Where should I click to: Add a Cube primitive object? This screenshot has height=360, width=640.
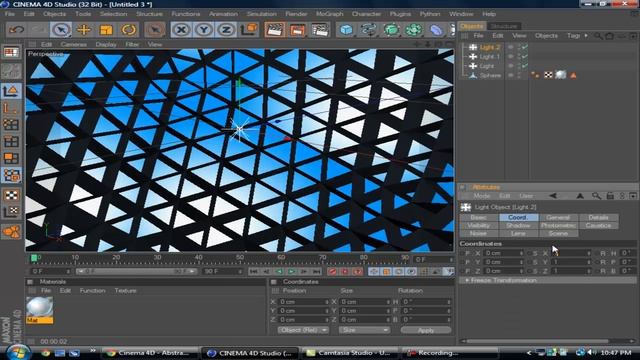point(346,30)
